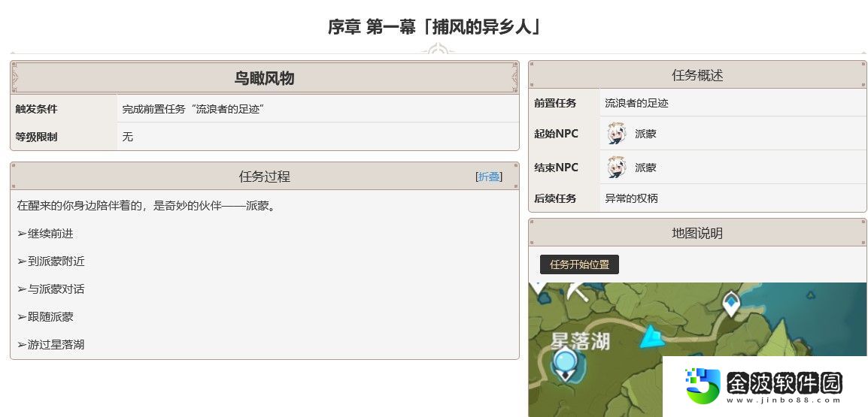Click the cyan player arrow on the map
868x417 pixels.
tap(653, 337)
